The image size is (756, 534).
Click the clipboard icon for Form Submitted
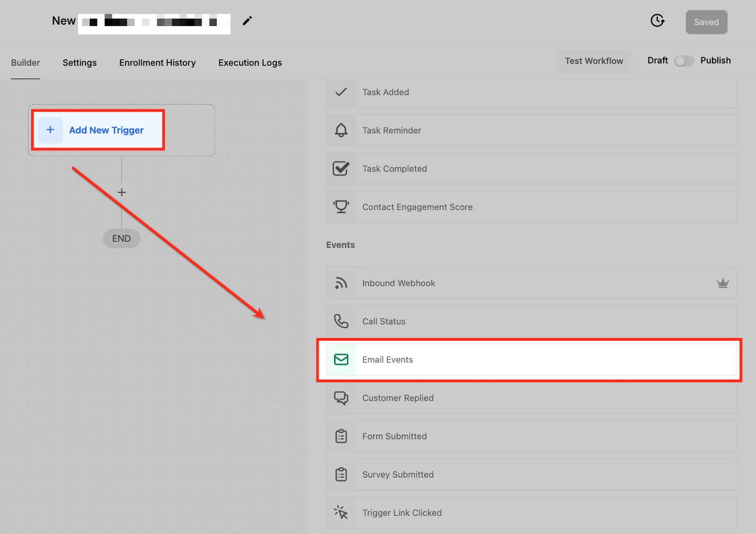pyautogui.click(x=341, y=436)
